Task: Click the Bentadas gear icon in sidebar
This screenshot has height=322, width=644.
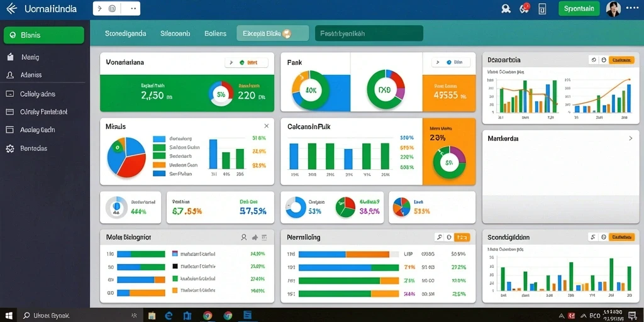Action: pos(10,148)
